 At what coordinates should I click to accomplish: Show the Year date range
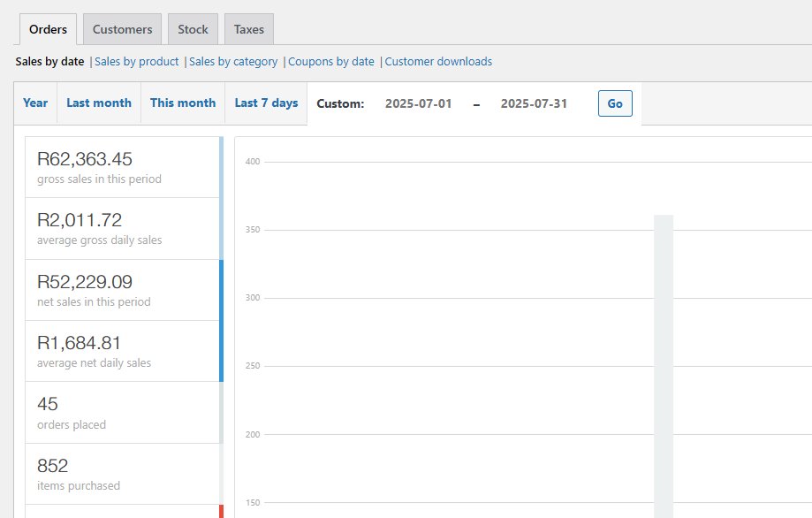(x=35, y=103)
